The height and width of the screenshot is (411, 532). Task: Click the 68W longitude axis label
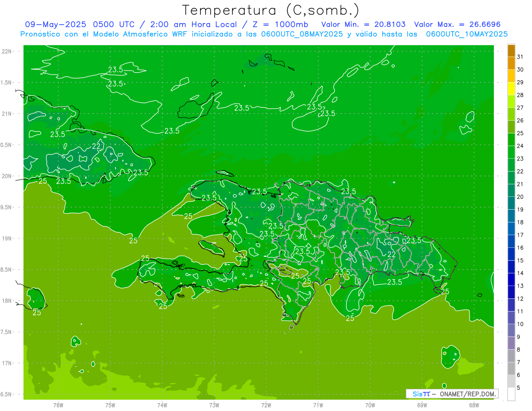474,405
